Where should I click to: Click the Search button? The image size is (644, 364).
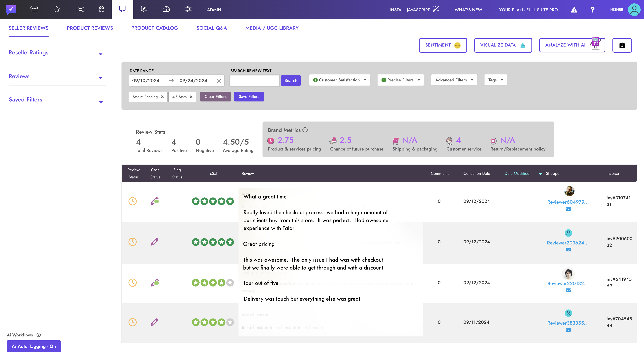tap(291, 81)
